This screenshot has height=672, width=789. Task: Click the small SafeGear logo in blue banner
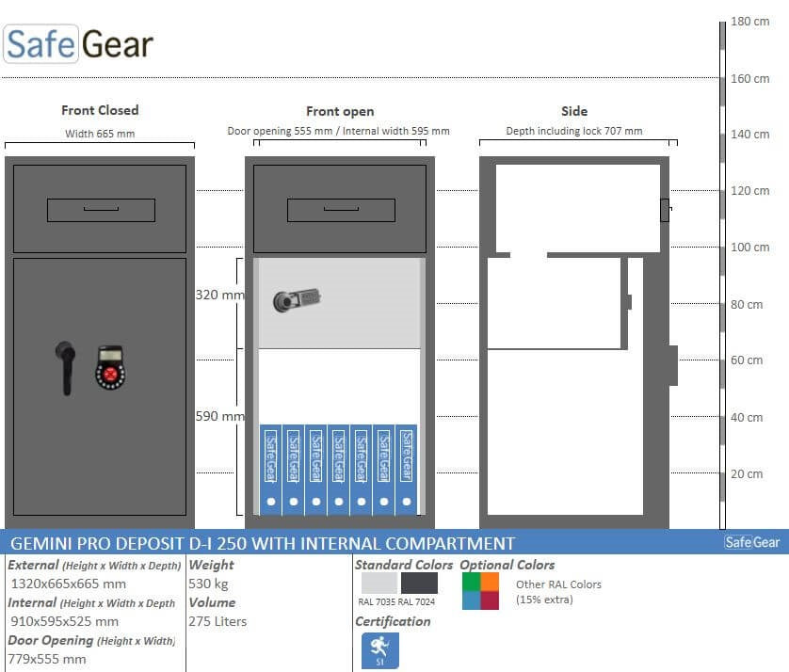tap(751, 542)
